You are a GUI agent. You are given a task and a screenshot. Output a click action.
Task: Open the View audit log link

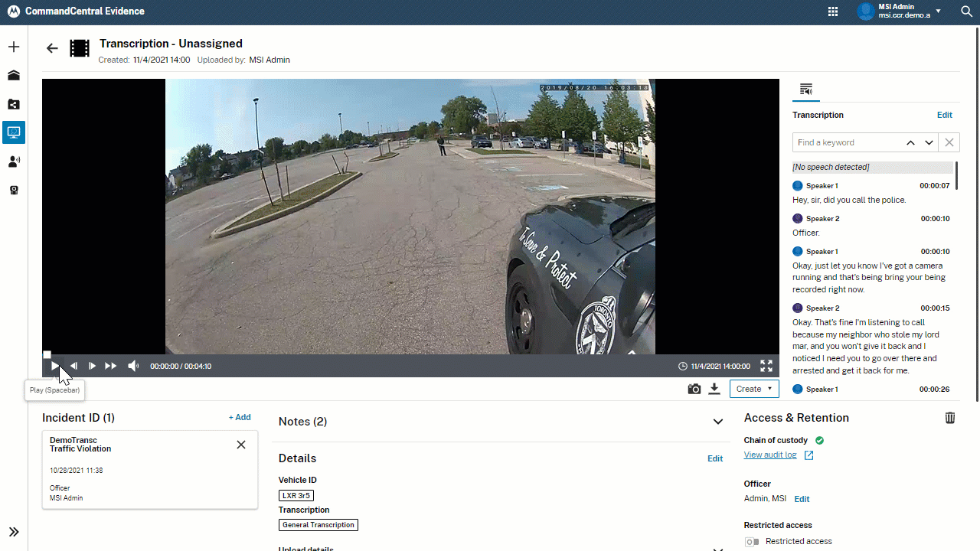coord(770,455)
